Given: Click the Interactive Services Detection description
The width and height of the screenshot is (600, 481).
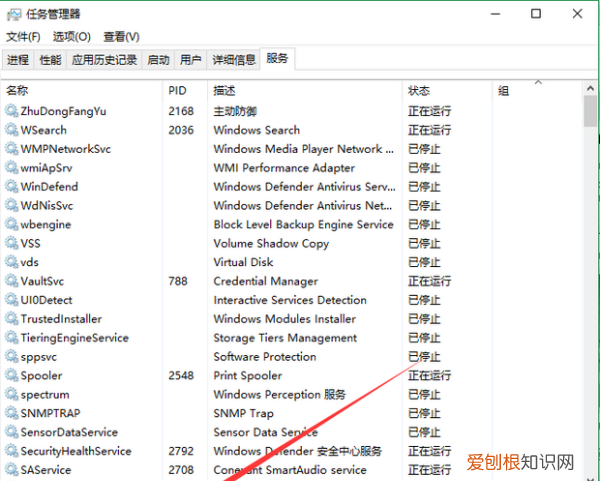Looking at the screenshot, I should [290, 300].
